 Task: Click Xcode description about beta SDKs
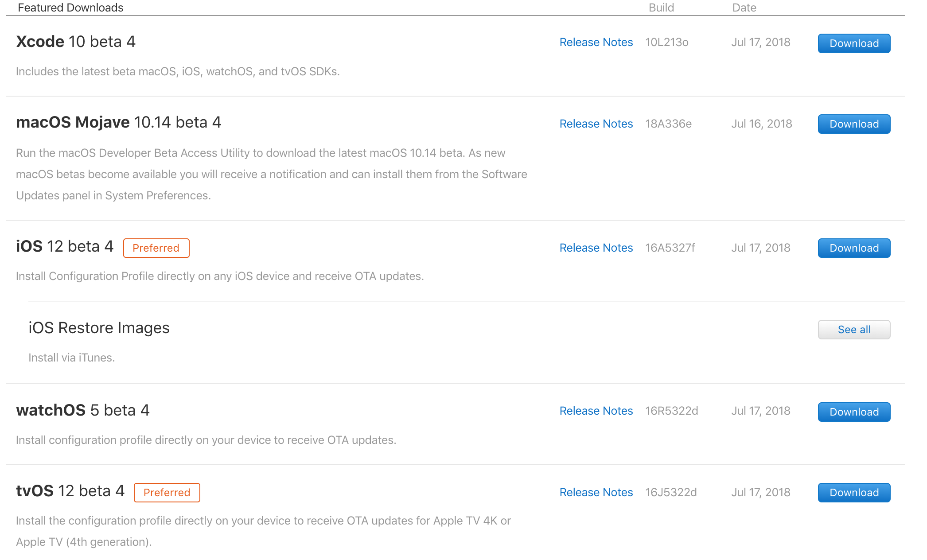[x=178, y=71]
